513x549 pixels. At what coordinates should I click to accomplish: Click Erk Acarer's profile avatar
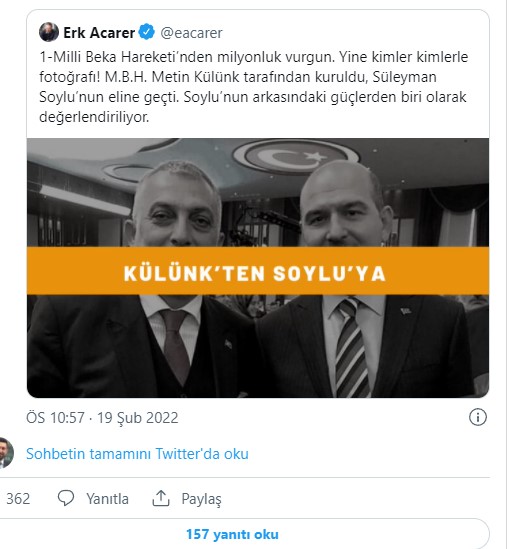pyautogui.click(x=49, y=32)
